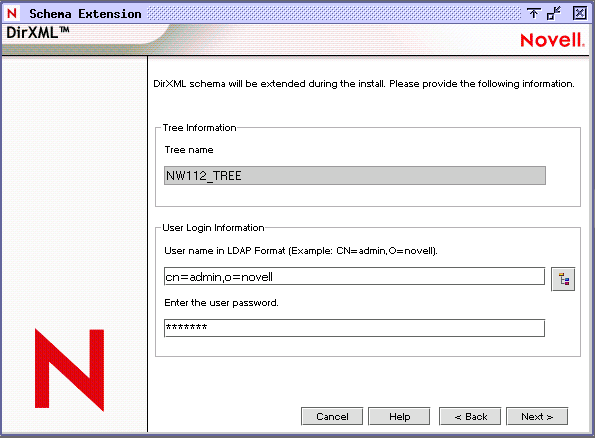This screenshot has height=438, width=595.
Task: Click the Novell N icon in title bar
Action: 12,13
